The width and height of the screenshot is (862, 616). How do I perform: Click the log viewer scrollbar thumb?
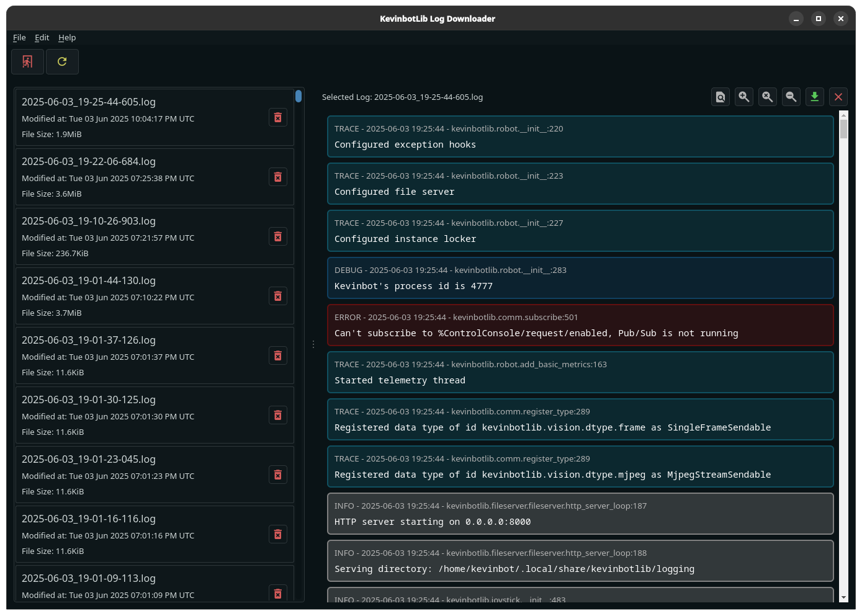[x=843, y=128]
